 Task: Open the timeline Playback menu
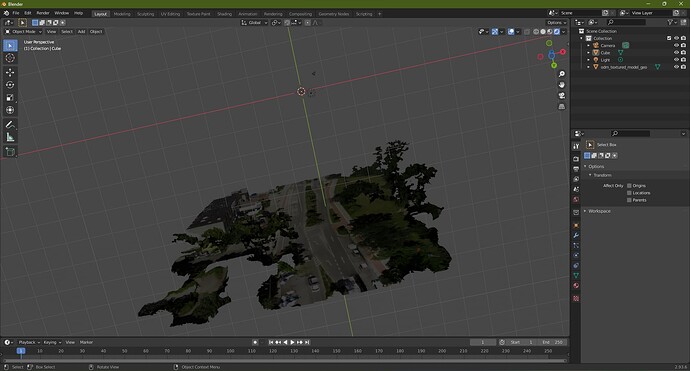pos(29,342)
